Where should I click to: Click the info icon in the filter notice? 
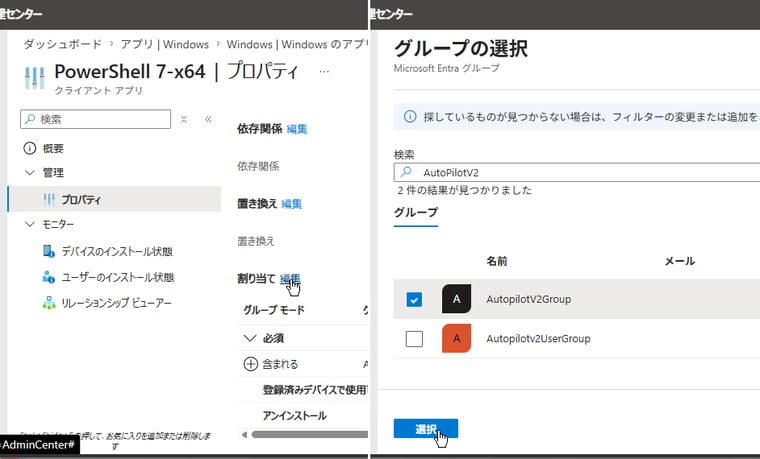410,117
